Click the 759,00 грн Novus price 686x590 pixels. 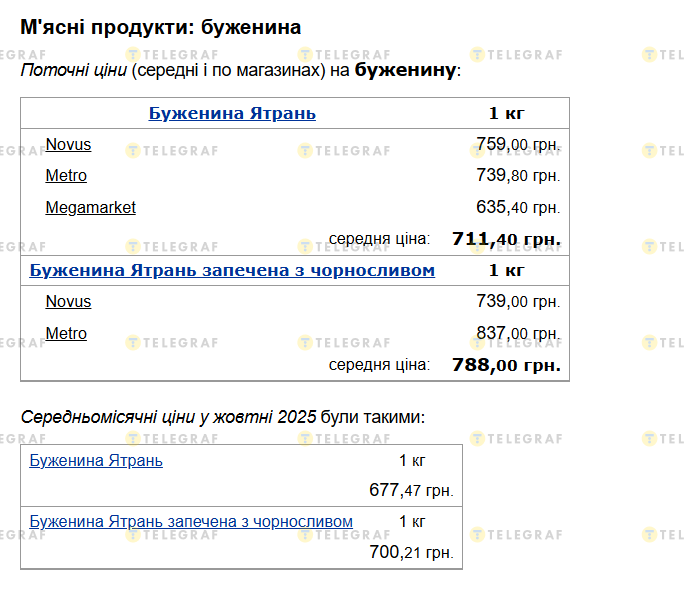tap(517, 145)
